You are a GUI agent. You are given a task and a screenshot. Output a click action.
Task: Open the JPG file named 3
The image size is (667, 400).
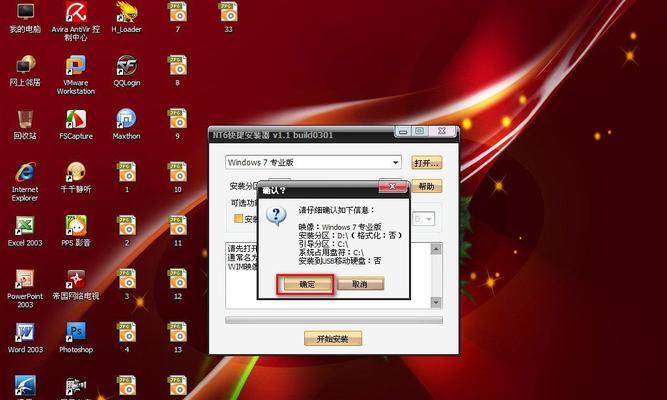pos(127,285)
